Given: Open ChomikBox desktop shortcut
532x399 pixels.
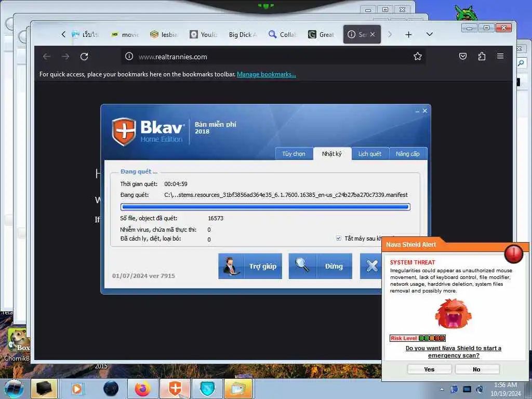Looking at the screenshot, I should (17, 343).
